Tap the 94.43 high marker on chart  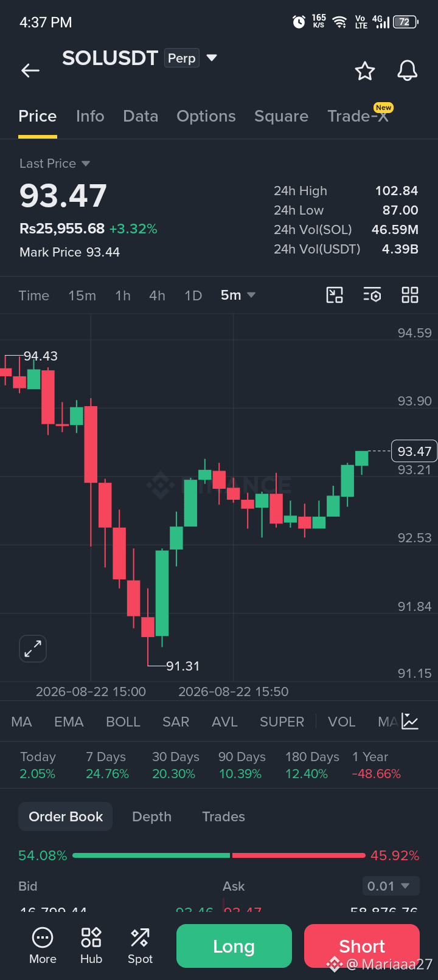pos(41,356)
